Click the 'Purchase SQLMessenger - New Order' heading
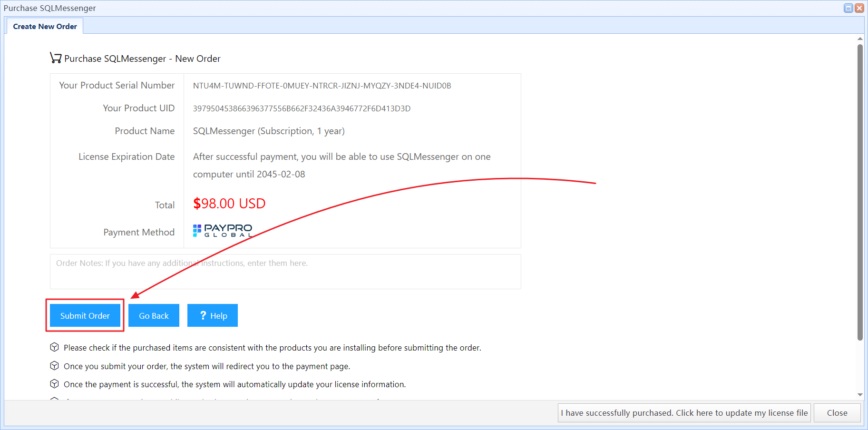The image size is (868, 430). (142, 59)
